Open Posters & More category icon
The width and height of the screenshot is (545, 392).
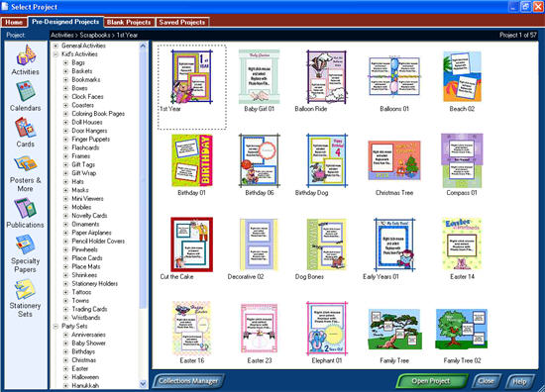[x=26, y=164]
